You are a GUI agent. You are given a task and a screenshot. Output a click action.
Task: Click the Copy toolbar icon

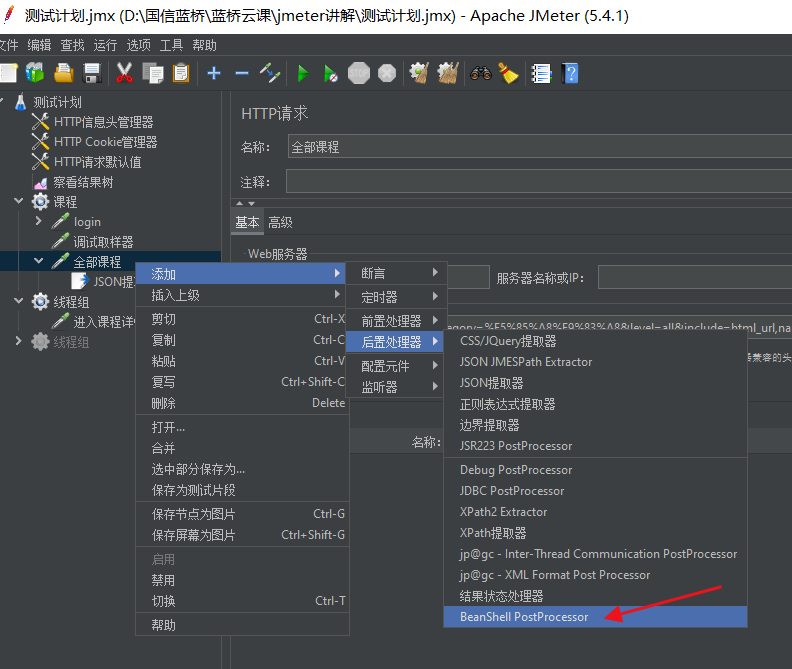(x=153, y=74)
